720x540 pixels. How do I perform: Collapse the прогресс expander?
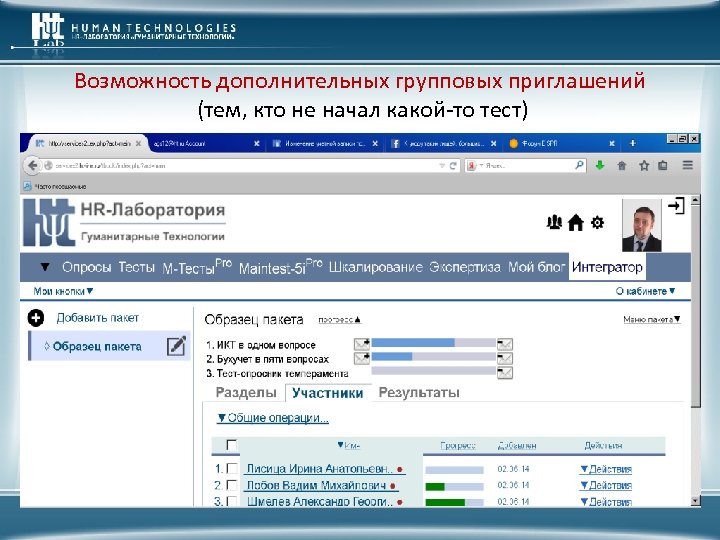coord(339,320)
